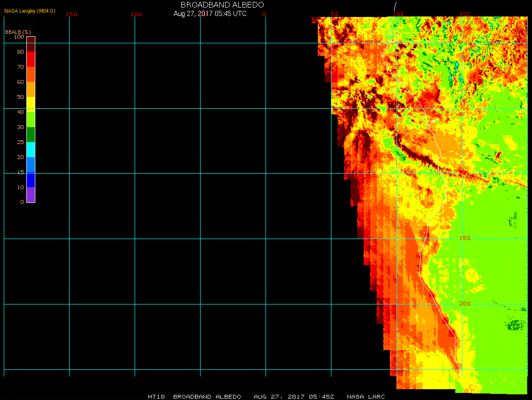Click the 15W longitude label
This screenshot has width=532, height=400.
(72, 14)
